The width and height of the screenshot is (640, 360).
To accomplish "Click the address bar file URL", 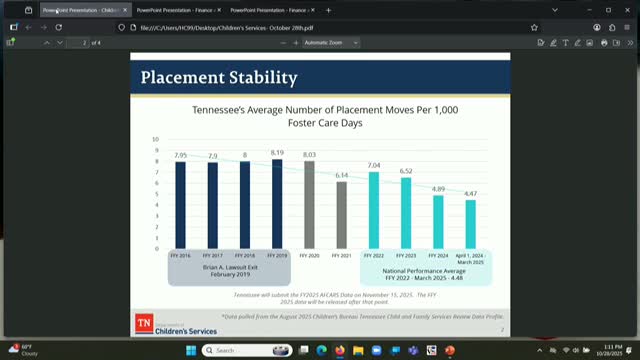I will pos(227,28).
